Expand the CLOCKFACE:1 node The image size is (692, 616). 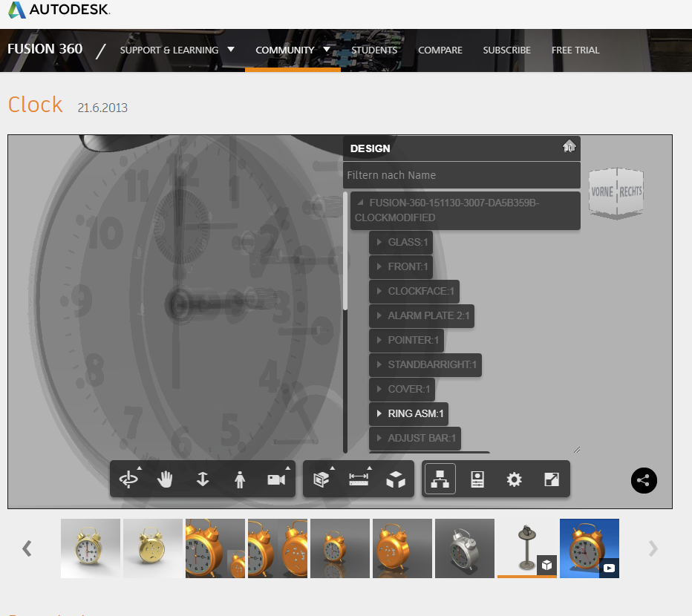[x=379, y=291]
